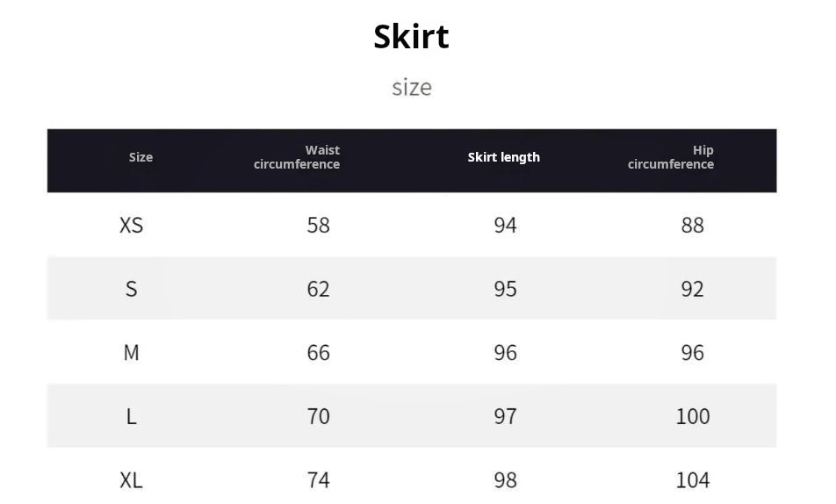Click skirt length value 98 for XL

(x=505, y=480)
